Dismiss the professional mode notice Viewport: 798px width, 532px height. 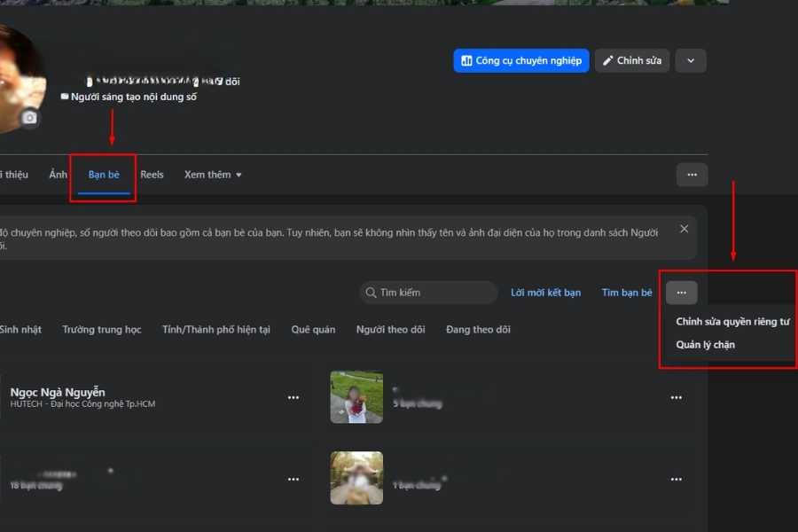click(x=684, y=229)
